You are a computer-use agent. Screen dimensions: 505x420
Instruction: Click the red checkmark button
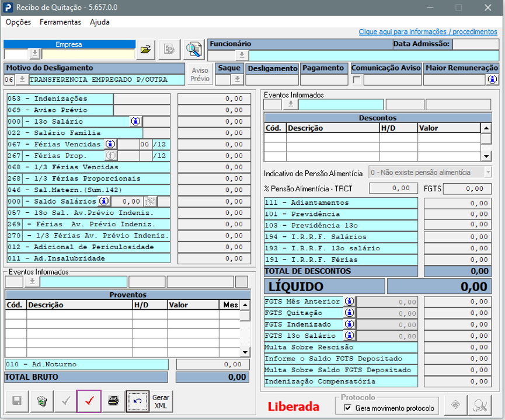pyautogui.click(x=89, y=401)
